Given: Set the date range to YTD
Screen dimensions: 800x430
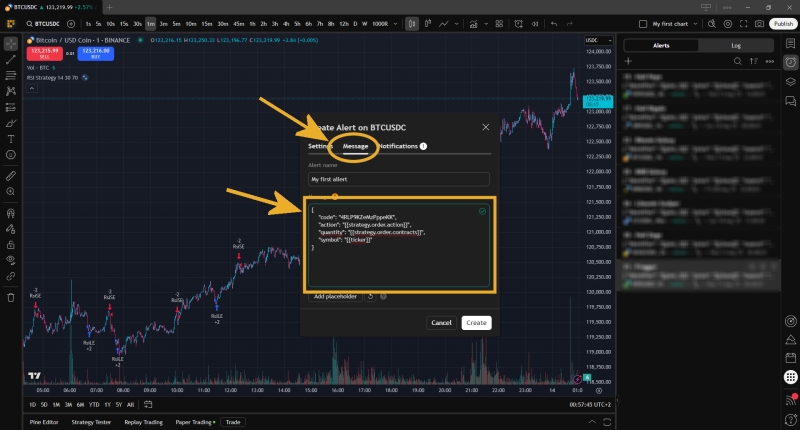Looking at the screenshot, I should pyautogui.click(x=94, y=404).
